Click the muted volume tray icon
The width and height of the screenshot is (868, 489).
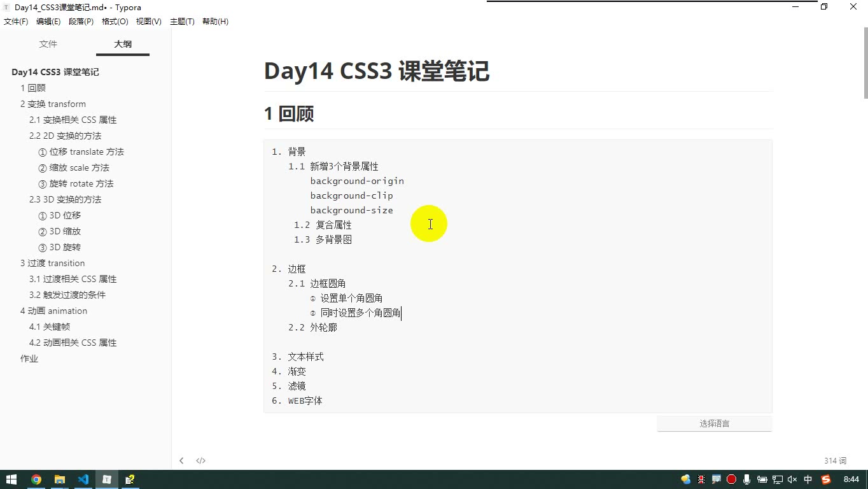coord(792,479)
